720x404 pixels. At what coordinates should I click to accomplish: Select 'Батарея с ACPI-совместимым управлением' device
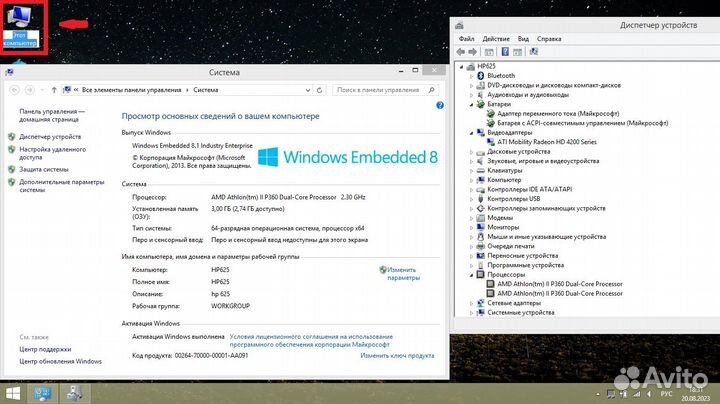pos(583,123)
